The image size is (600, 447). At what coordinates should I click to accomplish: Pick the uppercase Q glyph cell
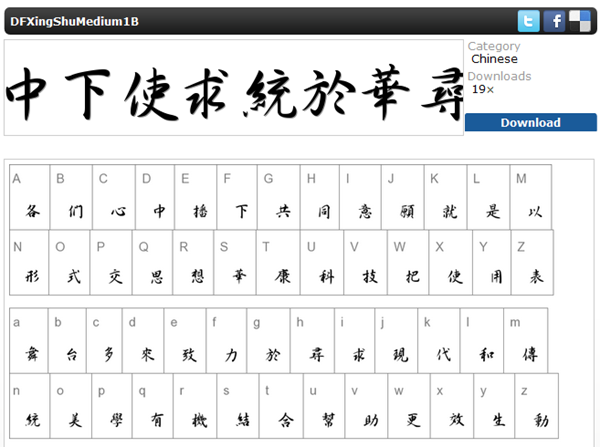pos(153,263)
